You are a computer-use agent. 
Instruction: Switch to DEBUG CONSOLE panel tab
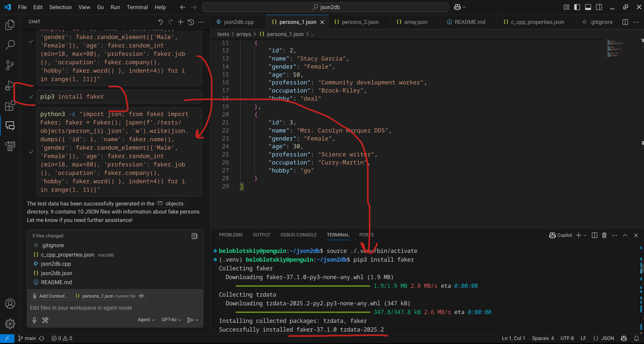tap(299, 235)
